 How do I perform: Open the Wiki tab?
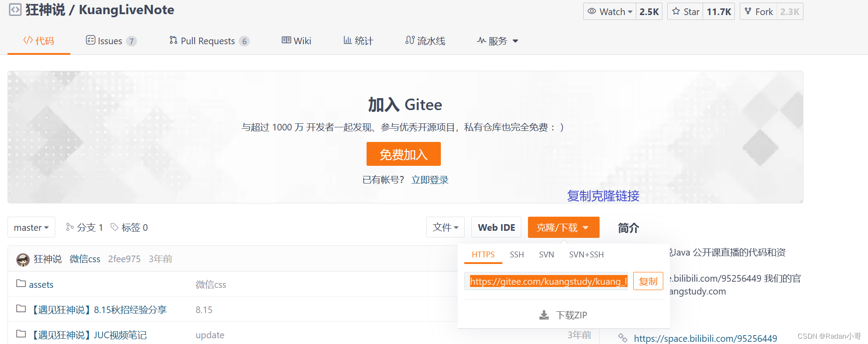(296, 41)
